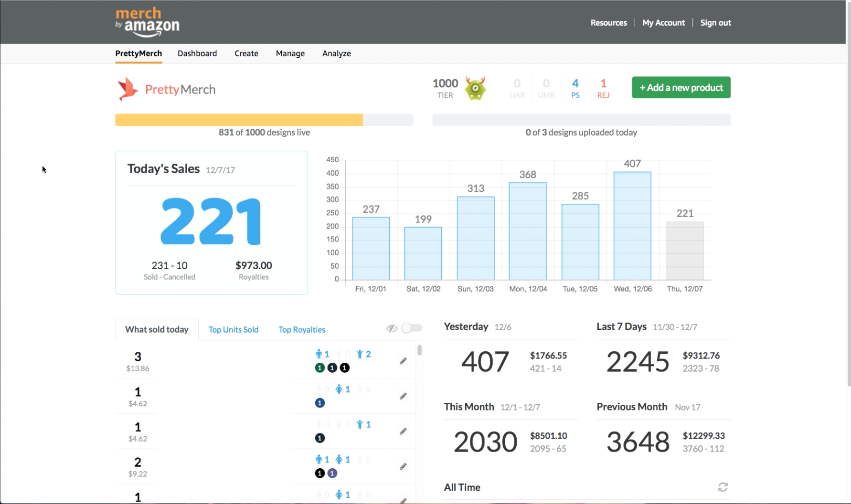Switch to Top Units Sold tab
851x504 pixels.
click(x=234, y=329)
